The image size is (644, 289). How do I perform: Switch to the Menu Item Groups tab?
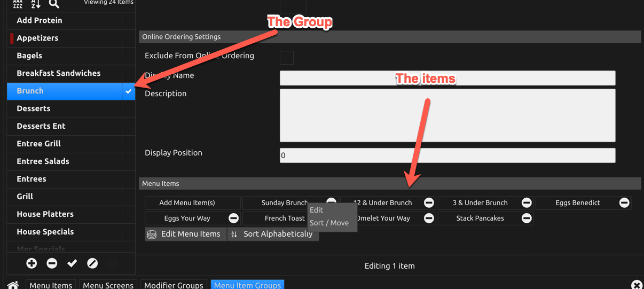247,285
